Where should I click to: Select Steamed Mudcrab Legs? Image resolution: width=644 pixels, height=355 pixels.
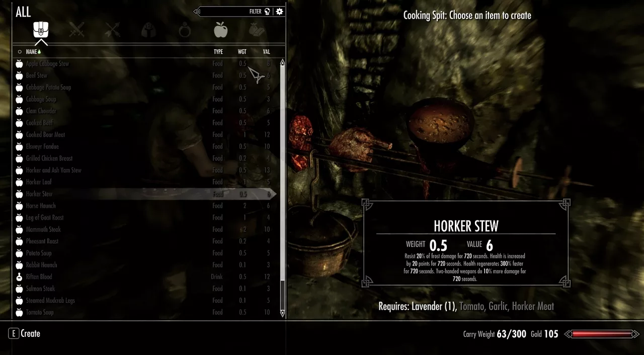click(x=145, y=301)
